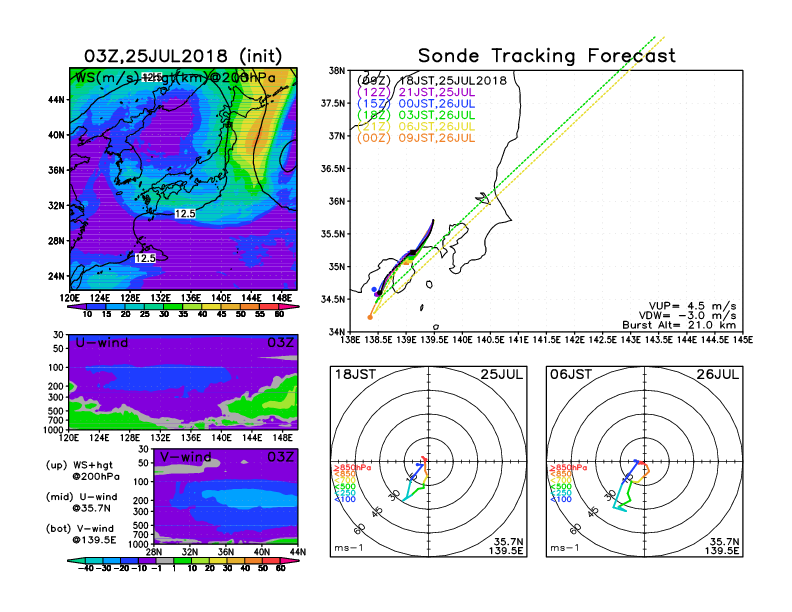Click the '(mid) U-wind @35.7N' note
The image size is (792, 612).
click(x=82, y=502)
